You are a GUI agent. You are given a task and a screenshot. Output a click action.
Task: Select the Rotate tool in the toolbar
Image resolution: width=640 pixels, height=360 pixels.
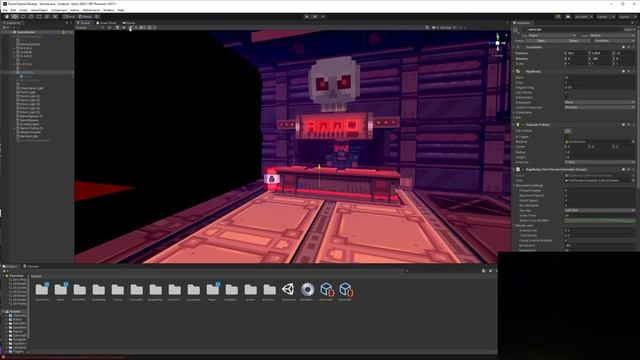click(x=23, y=17)
